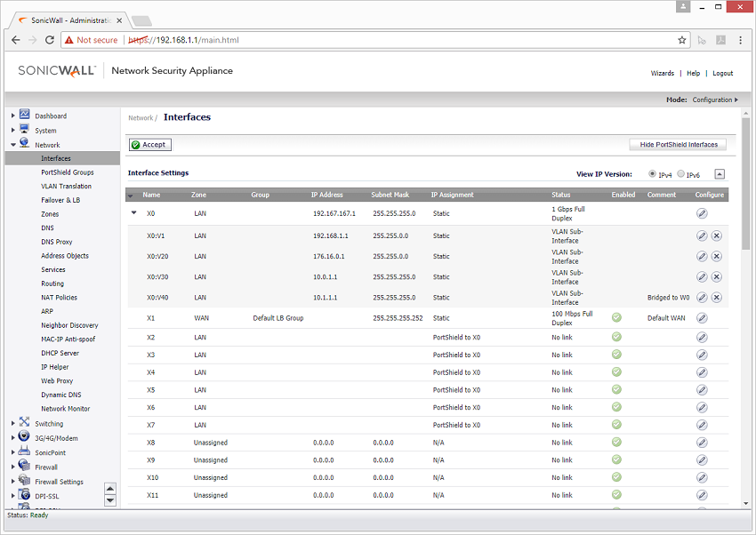
Task: Expand the Firewall menu section
Action: [13, 467]
